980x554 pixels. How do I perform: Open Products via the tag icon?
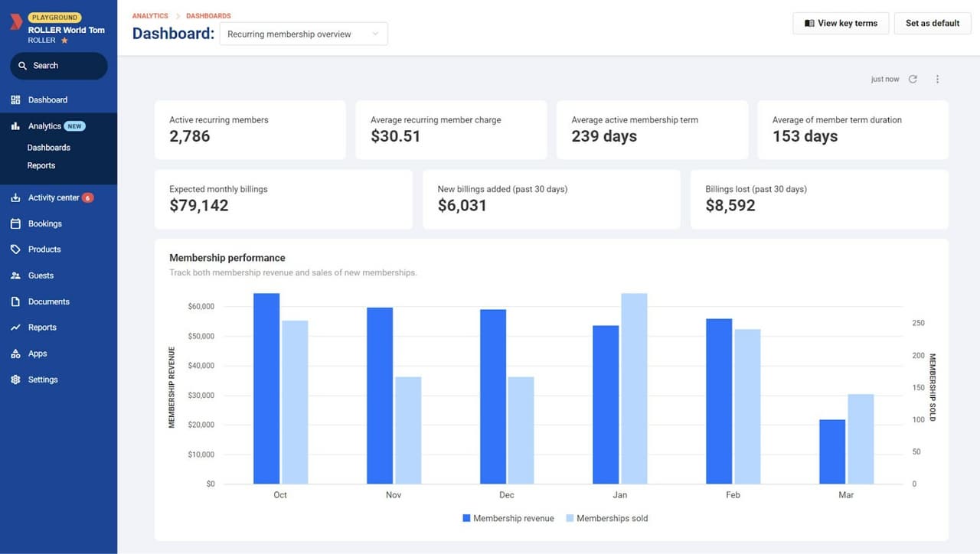17,249
